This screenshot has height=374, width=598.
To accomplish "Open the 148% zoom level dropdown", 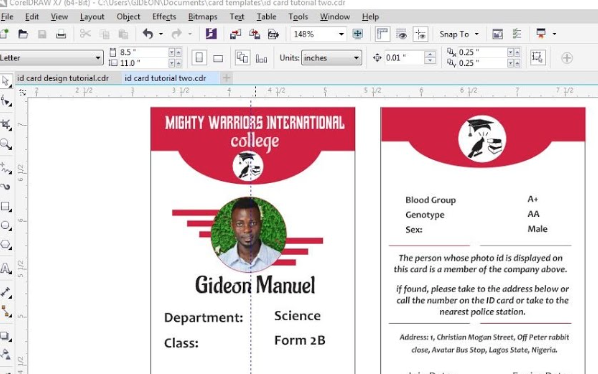I will point(341,34).
